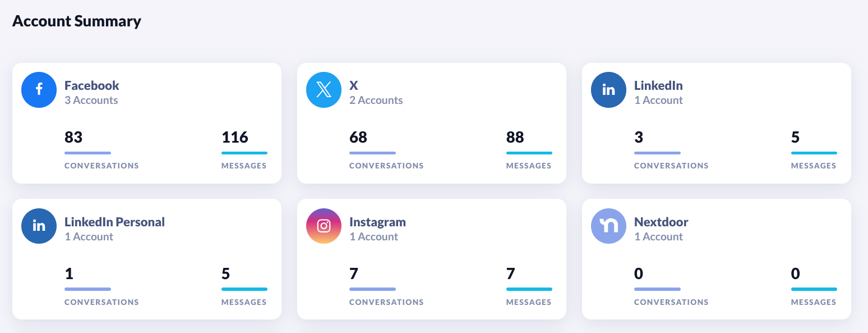Click Facebook's 116 messages count
This screenshot has height=333, width=868.
[235, 137]
